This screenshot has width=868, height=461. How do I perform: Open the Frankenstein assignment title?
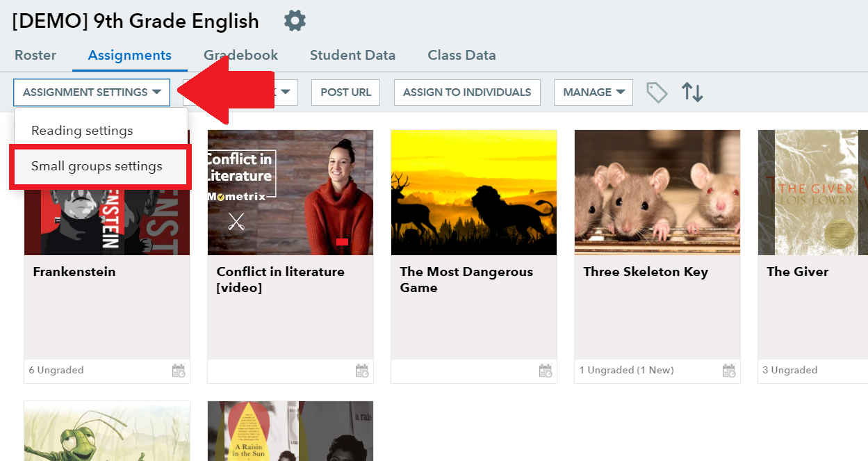[74, 272]
